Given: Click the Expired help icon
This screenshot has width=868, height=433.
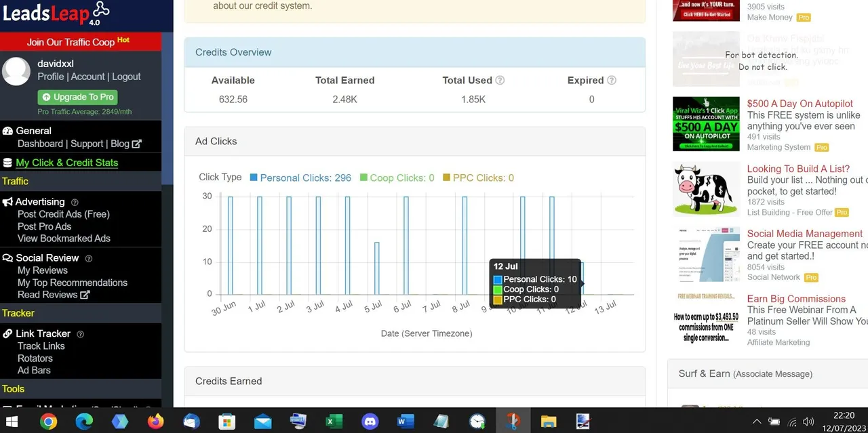Looking at the screenshot, I should (x=612, y=80).
